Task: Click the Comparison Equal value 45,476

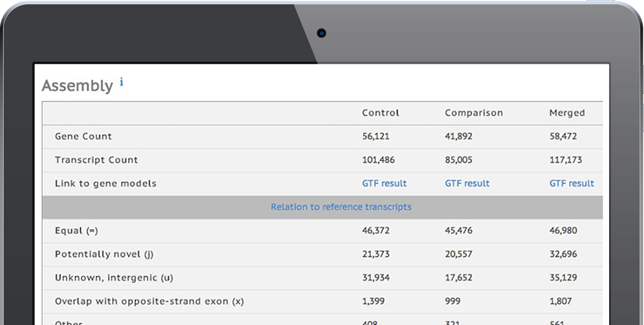Action: (x=458, y=231)
